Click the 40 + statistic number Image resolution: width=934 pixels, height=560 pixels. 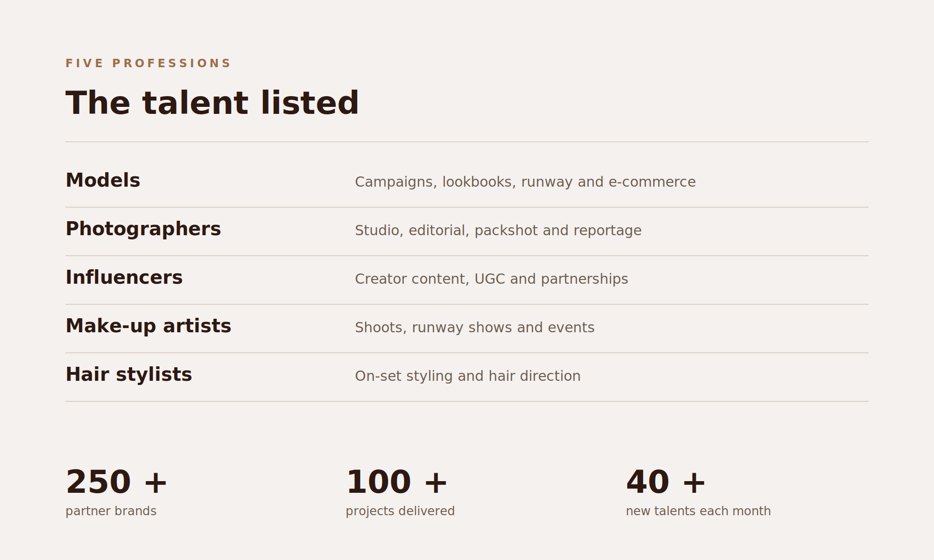coord(665,482)
